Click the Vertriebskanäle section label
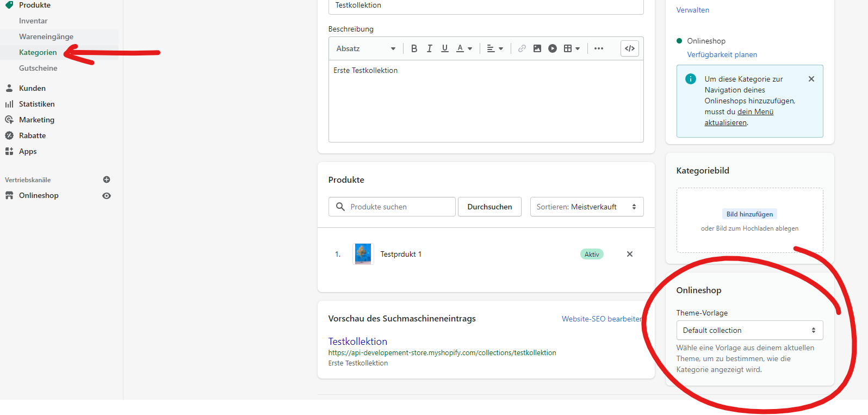The image size is (868, 415). [28, 179]
